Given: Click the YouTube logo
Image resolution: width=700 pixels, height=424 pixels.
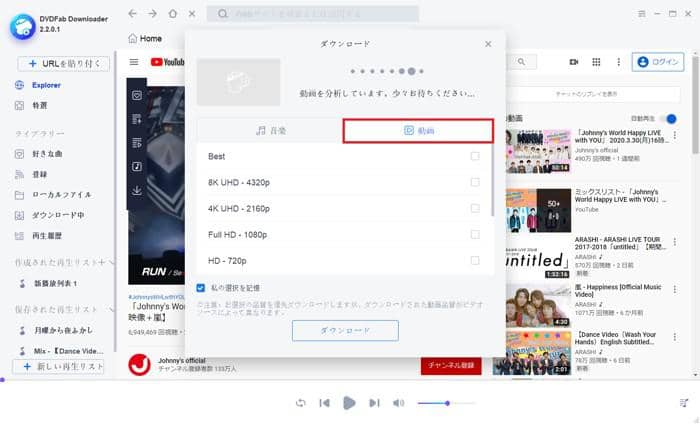Looking at the screenshot, I should coord(167,62).
